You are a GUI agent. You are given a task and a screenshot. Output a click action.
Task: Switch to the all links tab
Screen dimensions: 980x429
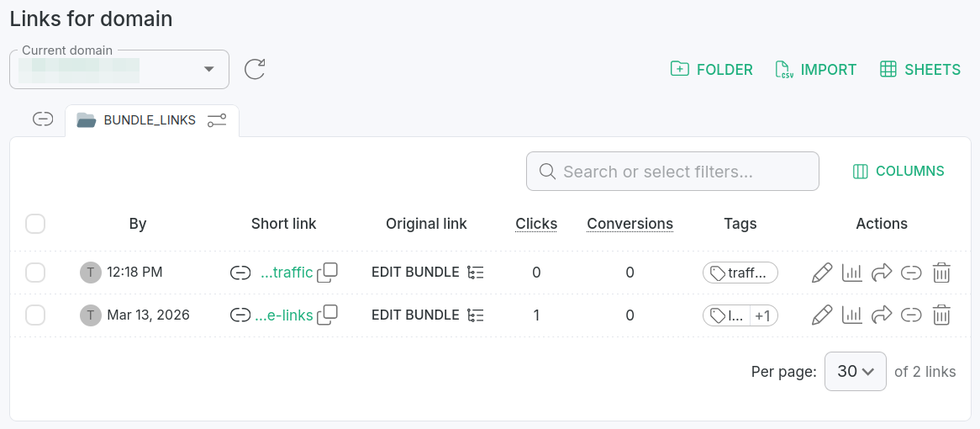43,119
